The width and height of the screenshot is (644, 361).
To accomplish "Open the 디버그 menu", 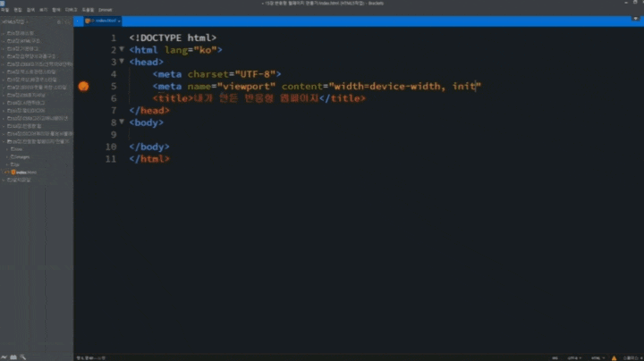I will (71, 10).
